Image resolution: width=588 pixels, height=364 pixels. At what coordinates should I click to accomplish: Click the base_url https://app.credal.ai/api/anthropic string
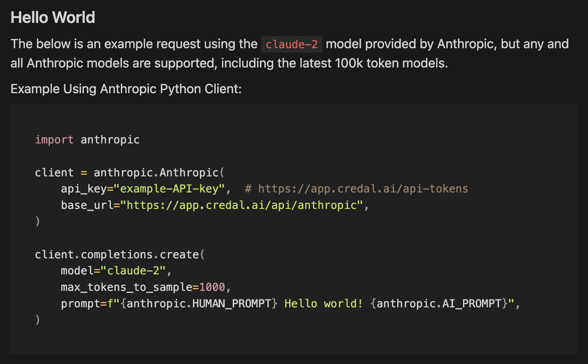[x=242, y=205]
